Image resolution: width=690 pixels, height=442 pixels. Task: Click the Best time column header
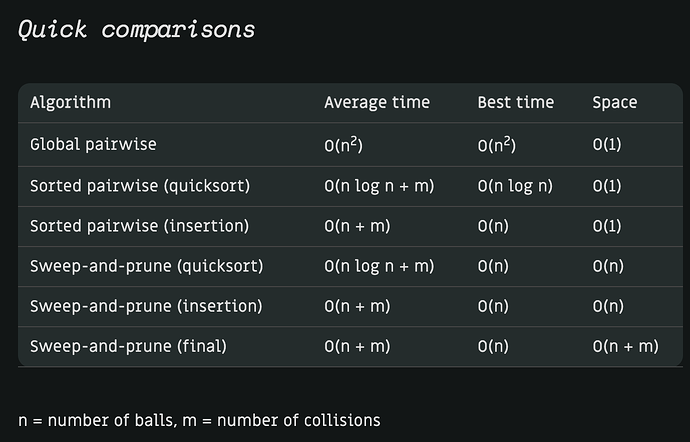click(x=516, y=103)
